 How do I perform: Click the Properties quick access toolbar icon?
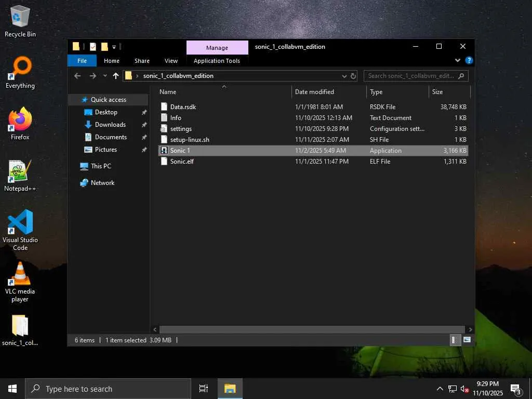click(x=92, y=46)
